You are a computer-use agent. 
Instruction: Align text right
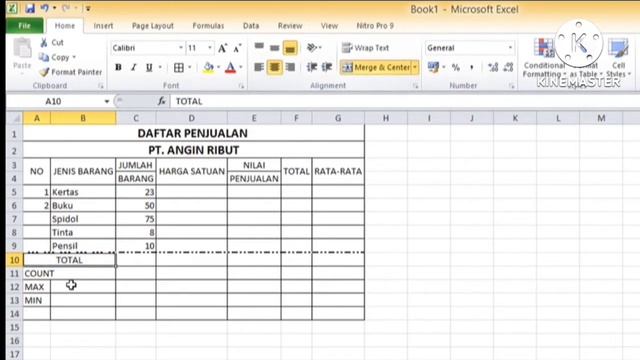[290, 67]
